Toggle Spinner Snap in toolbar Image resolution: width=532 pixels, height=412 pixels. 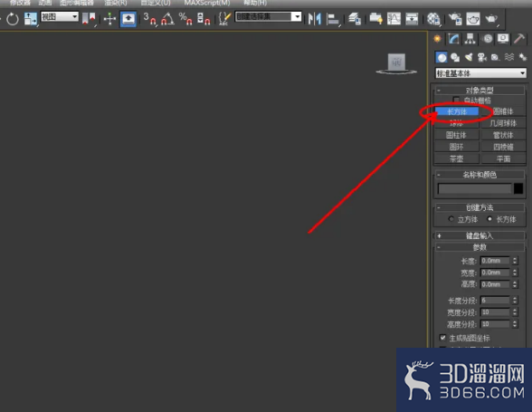[204, 19]
